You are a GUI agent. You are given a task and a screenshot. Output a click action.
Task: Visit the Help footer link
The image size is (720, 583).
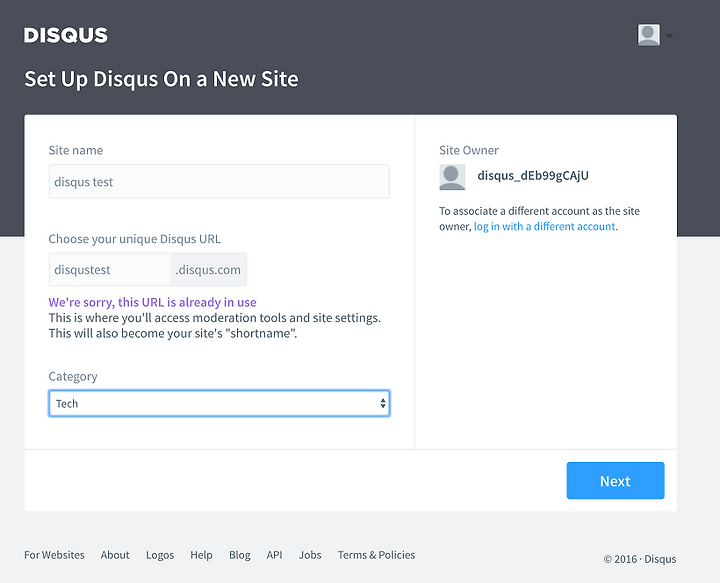click(x=201, y=555)
